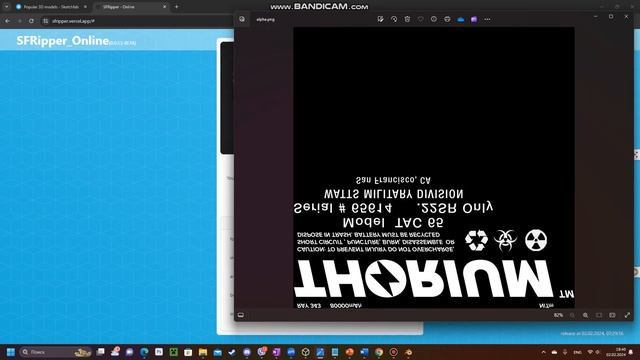640x360 pixels.
Task: Switch the ENG input language indicator
Action: [x=577, y=352]
